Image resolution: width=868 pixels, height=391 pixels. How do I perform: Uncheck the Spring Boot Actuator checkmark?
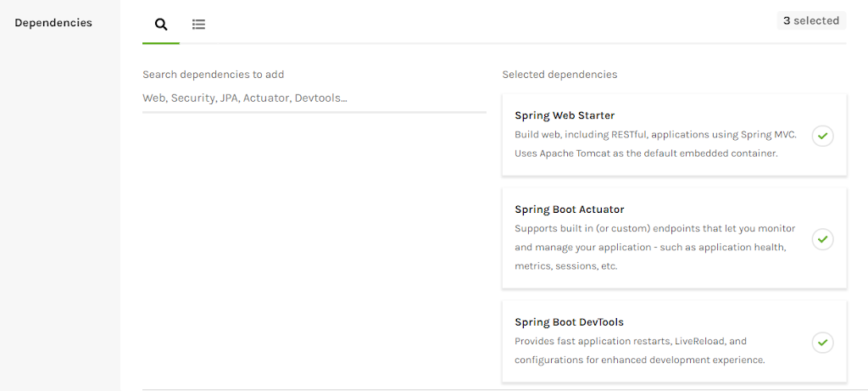click(822, 239)
